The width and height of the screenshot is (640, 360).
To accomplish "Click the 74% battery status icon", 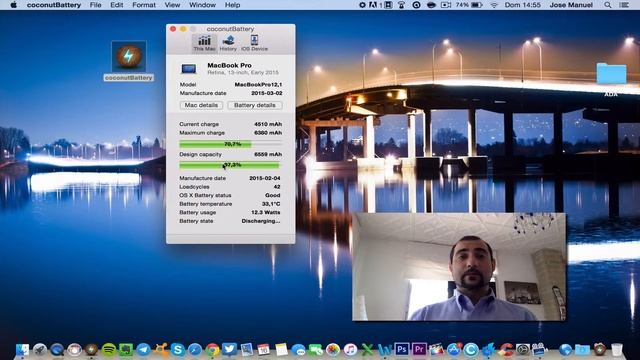I will tap(469, 5).
